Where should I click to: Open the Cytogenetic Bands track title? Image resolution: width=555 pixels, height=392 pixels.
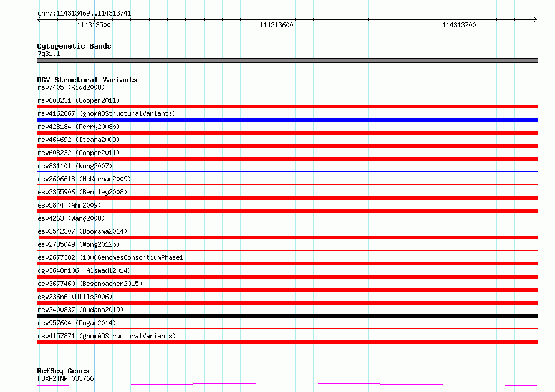(74, 46)
